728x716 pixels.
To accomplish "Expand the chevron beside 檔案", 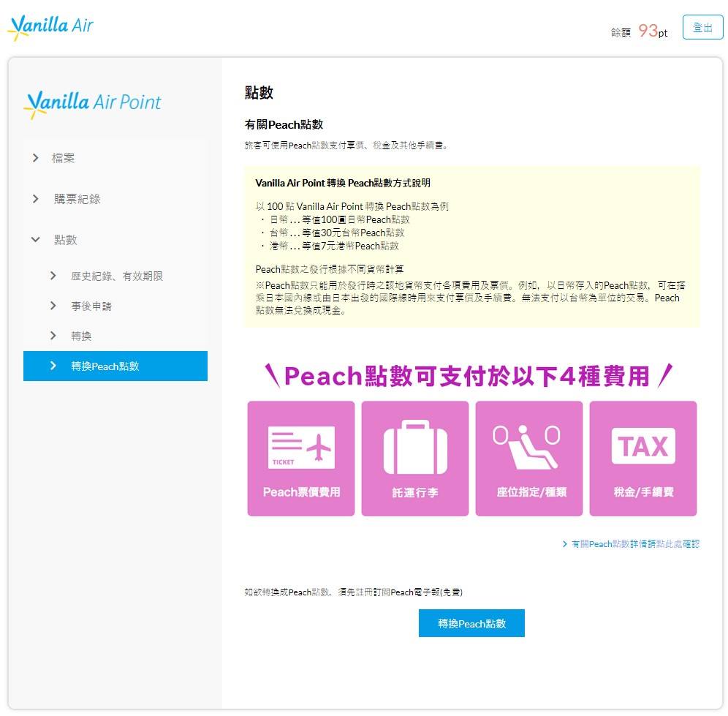I will [36, 158].
